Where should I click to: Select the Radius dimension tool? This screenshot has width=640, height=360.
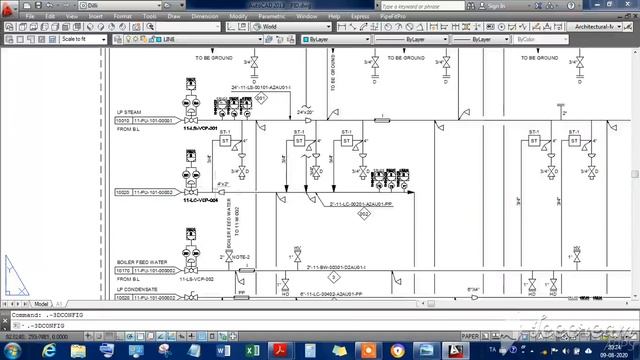tap(388, 27)
